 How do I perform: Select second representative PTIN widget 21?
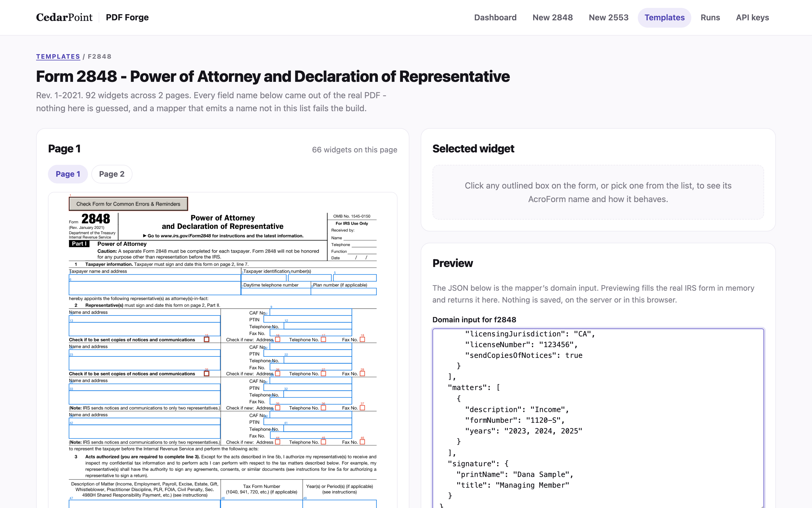coord(308,353)
